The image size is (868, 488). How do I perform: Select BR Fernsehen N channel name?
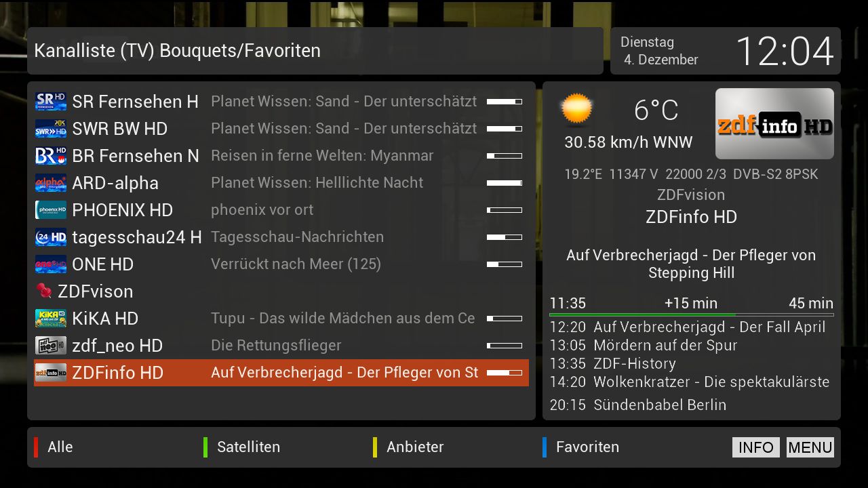pos(136,156)
